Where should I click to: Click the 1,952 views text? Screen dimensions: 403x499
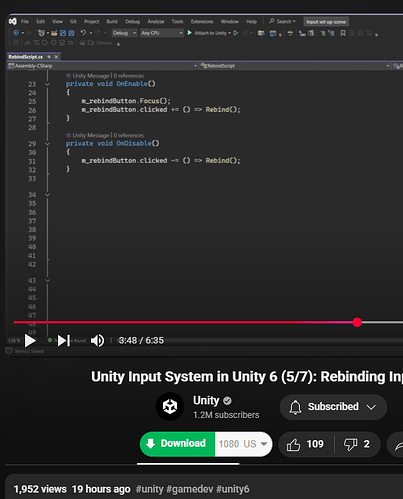point(40,489)
